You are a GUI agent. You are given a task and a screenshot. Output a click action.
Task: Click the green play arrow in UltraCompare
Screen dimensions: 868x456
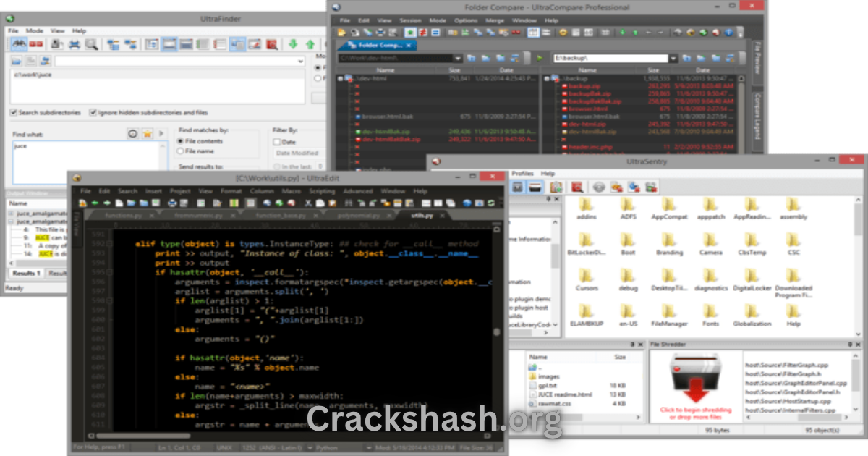pos(540,58)
